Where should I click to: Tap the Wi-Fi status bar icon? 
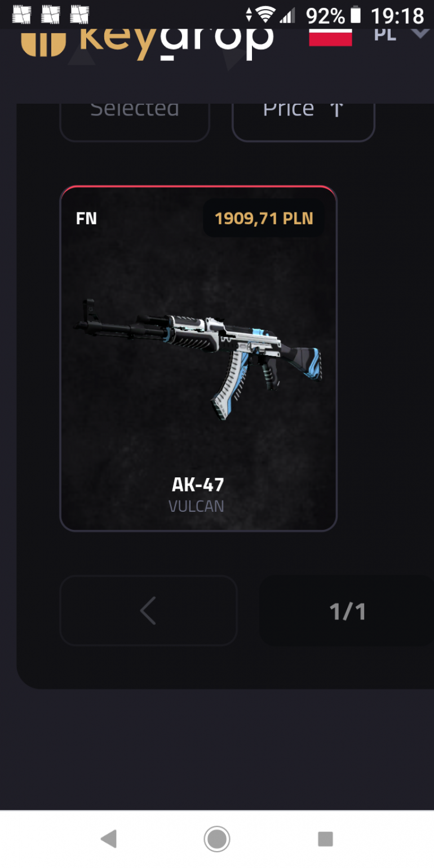(264, 15)
